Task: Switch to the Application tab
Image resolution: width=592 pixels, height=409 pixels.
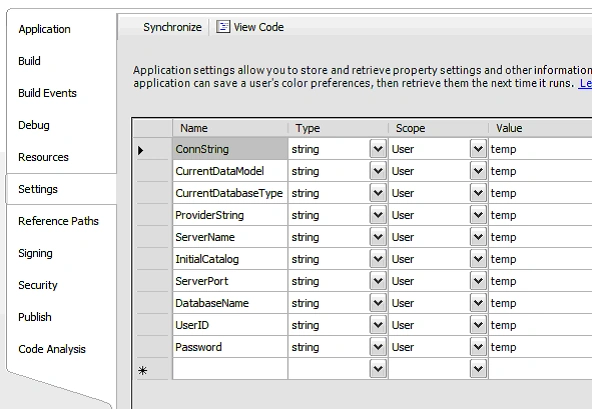Action: (x=44, y=29)
